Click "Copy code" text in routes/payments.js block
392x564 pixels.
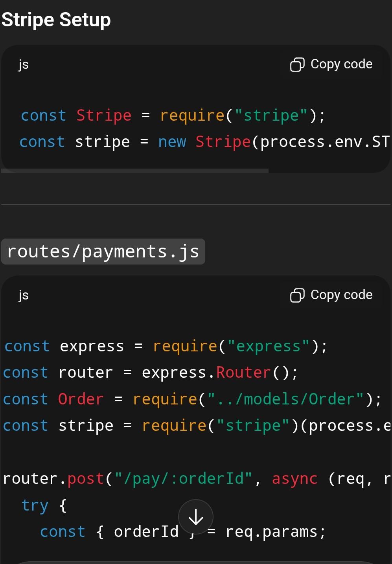point(341,295)
